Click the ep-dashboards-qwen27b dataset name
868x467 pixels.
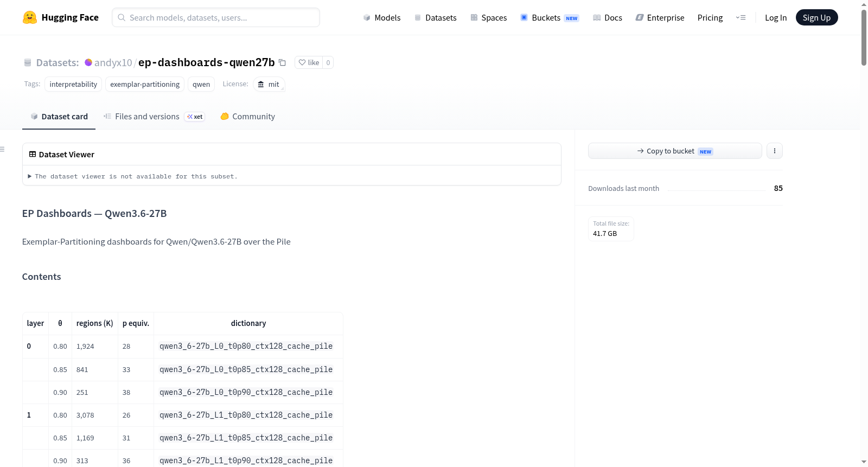point(207,62)
